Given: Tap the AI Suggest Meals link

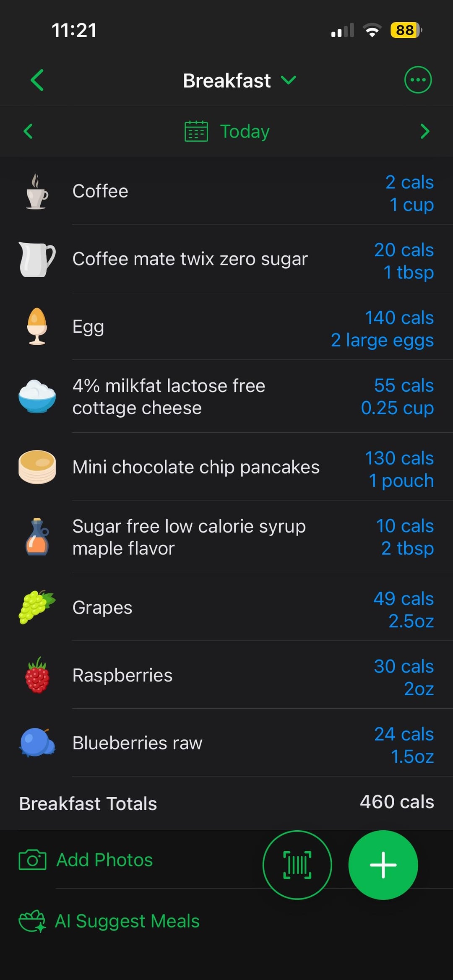Looking at the screenshot, I should pyautogui.click(x=127, y=921).
